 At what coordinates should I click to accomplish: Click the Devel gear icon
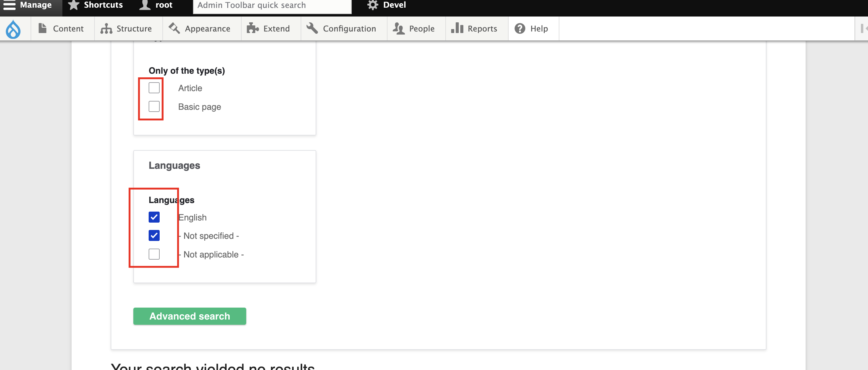(372, 5)
